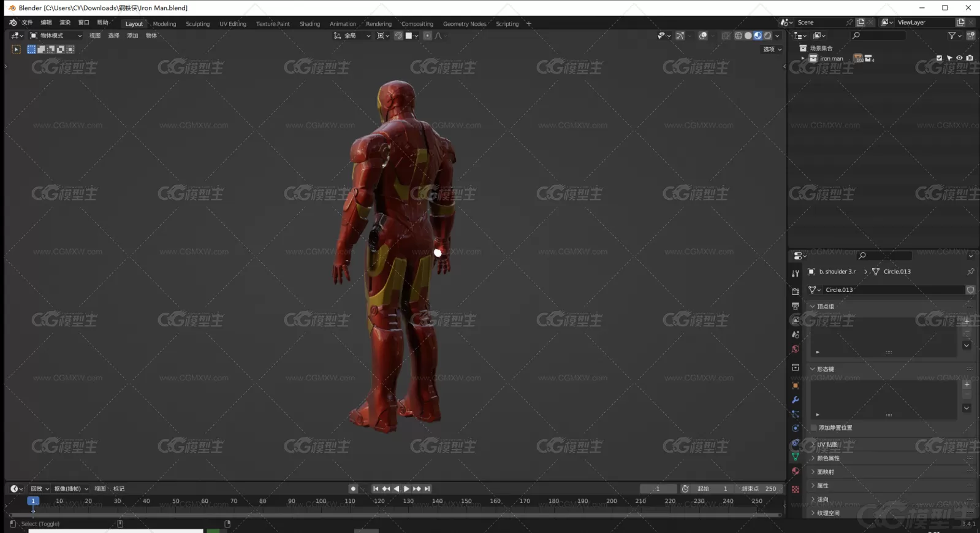Switch to rendered viewport shading
Viewport: 980px width, 533px height.
pos(768,36)
